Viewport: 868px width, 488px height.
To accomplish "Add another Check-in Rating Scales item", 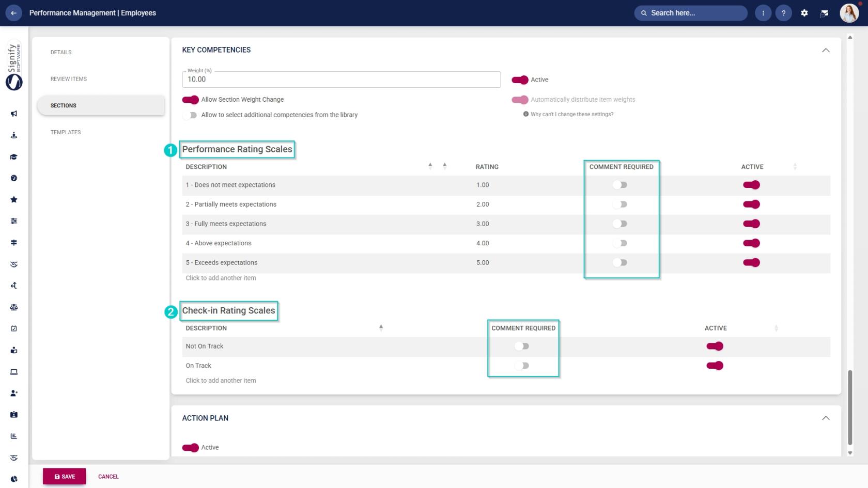I will 221,381.
